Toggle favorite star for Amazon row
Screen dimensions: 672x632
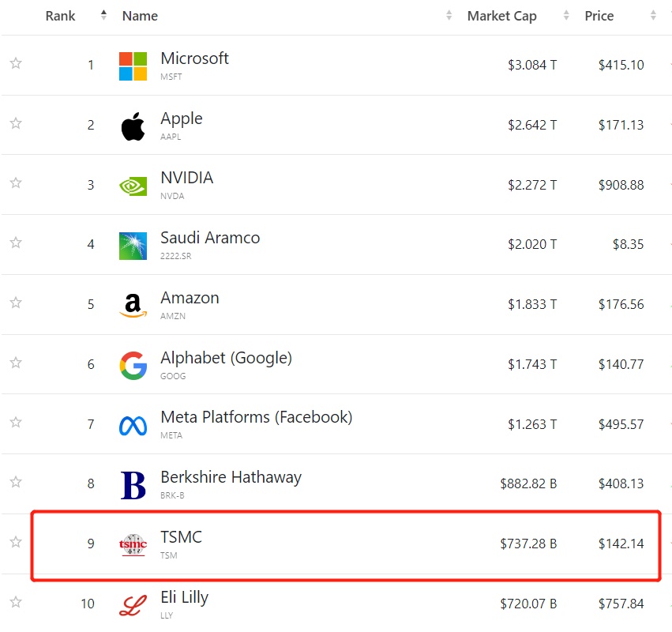pos(16,303)
